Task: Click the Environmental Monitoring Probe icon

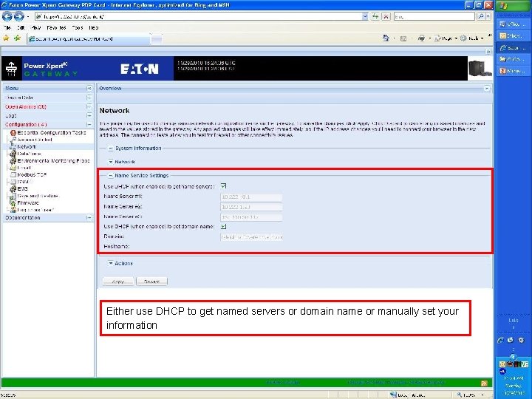Action: point(13,161)
